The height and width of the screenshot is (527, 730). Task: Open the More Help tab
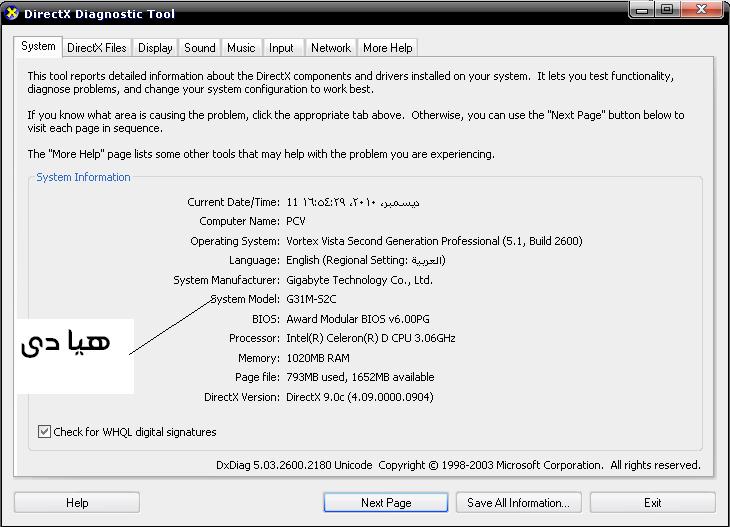pos(388,48)
